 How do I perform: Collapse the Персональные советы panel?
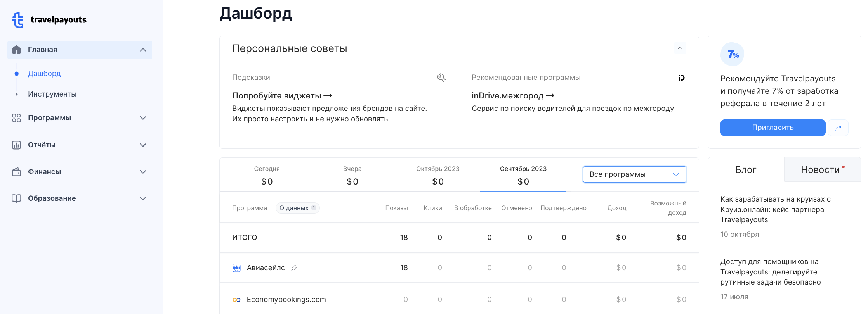point(680,48)
